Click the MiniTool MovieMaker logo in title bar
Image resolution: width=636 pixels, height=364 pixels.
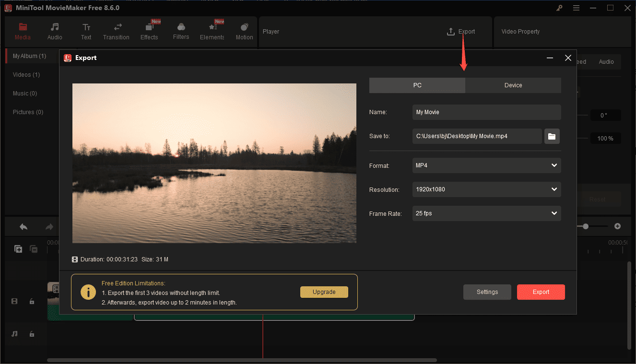(8, 8)
